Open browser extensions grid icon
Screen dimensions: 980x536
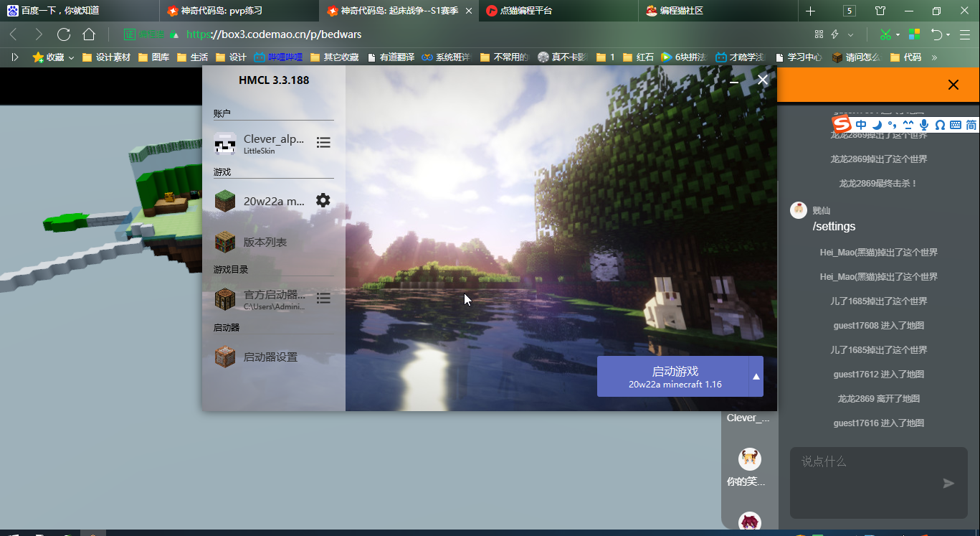(x=819, y=34)
